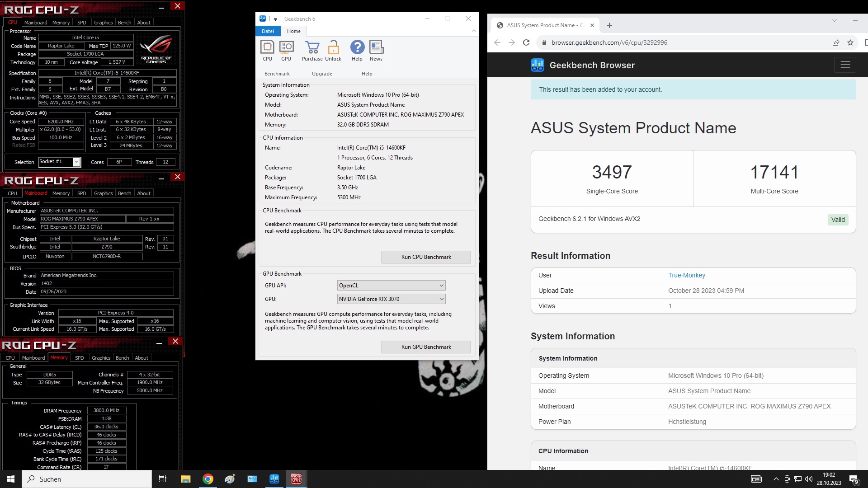Switch to Mainboard tab in top CPU-Z window
Screen dimensions: 868x488
(x=36, y=23)
